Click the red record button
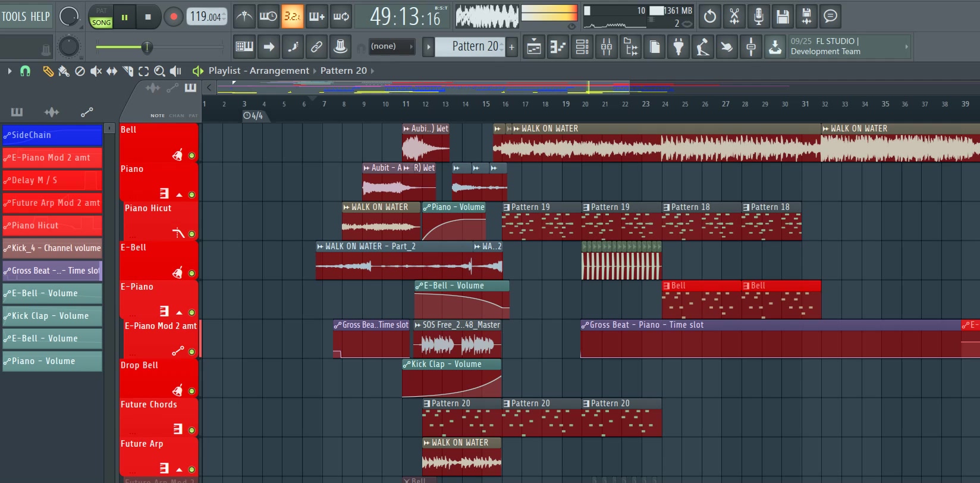 pos(173,17)
